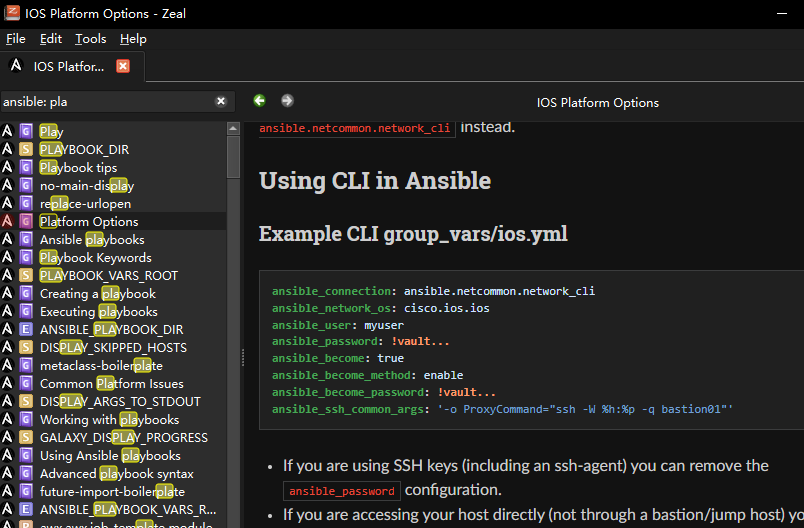Clear the search field with the X icon
Viewport: 804px width, 528px height.
(221, 101)
